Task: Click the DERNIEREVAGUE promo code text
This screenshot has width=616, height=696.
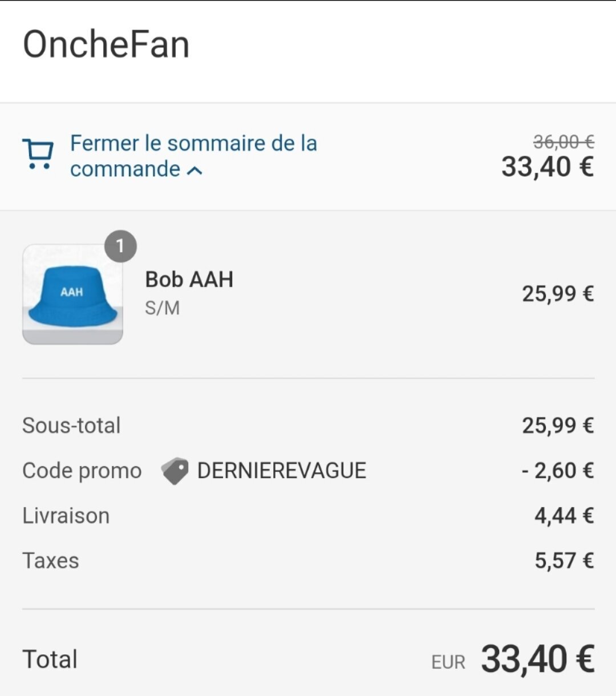Action: (282, 471)
